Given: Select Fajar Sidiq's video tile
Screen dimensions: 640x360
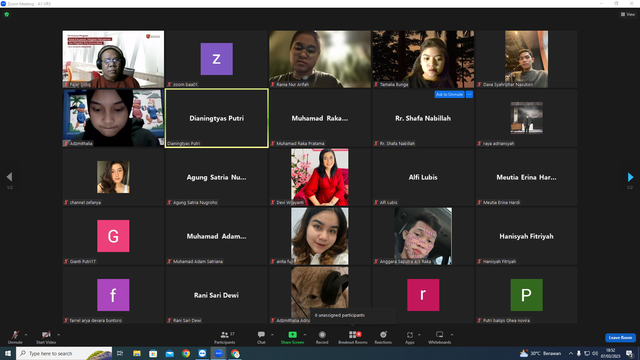Looking at the screenshot, I should 113,59.
